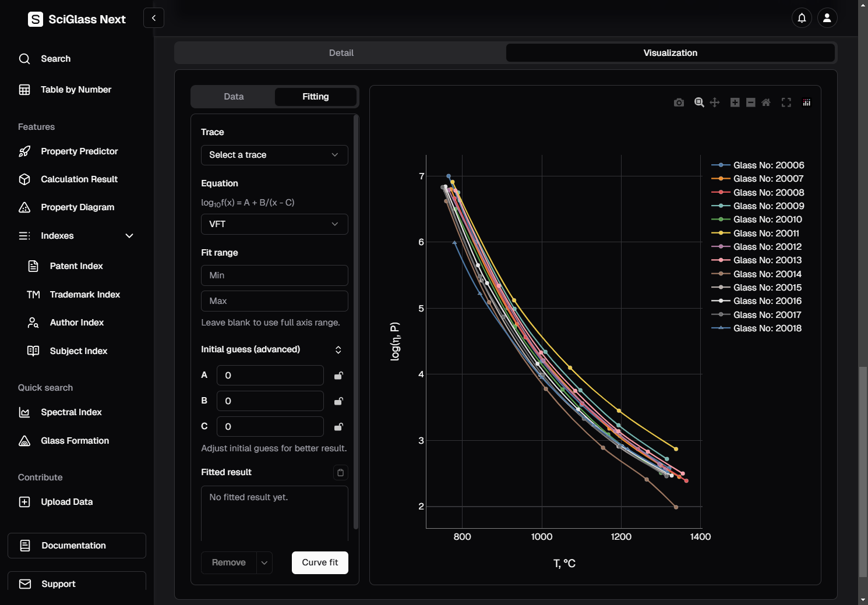868x605 pixels.
Task: Download plot as PNG camera icon
Action: pyautogui.click(x=679, y=102)
